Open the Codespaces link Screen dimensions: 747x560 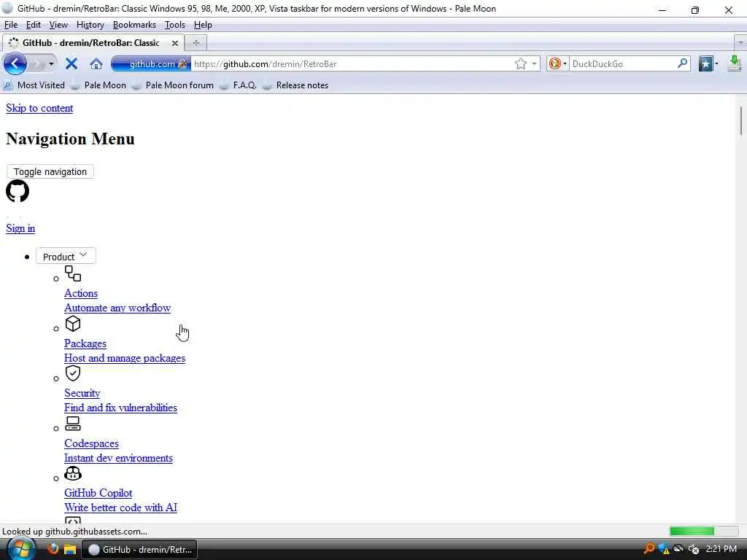[x=91, y=443]
